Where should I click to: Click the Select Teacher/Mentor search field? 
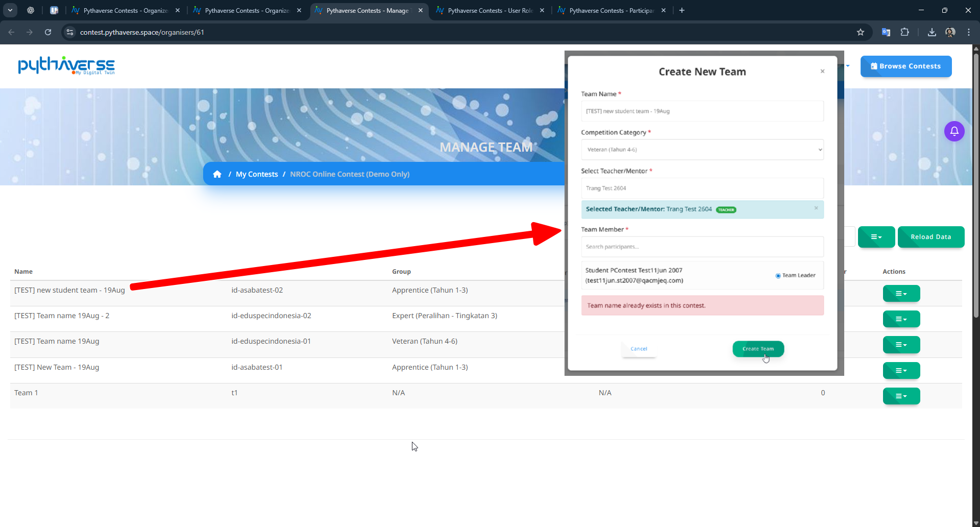tap(702, 188)
